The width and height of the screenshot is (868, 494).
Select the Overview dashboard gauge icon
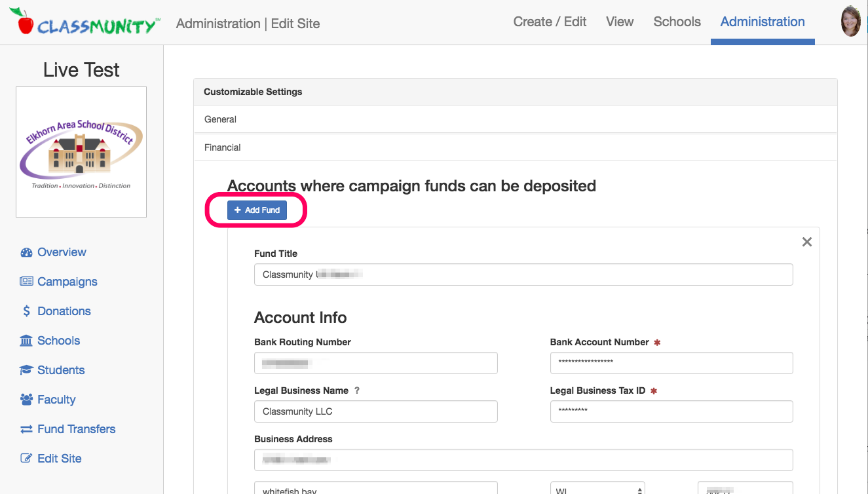pyautogui.click(x=27, y=252)
